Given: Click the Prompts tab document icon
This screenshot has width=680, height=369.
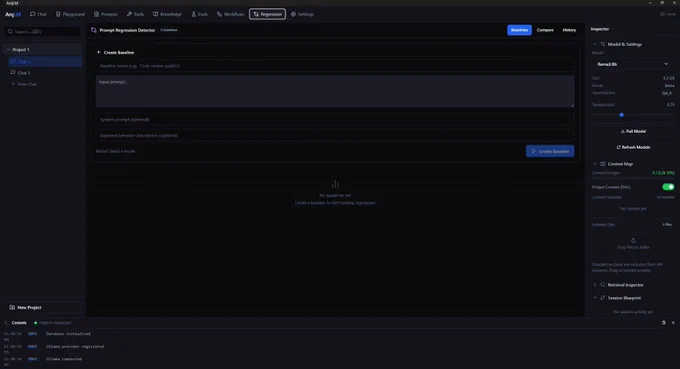Looking at the screenshot, I should pos(96,14).
